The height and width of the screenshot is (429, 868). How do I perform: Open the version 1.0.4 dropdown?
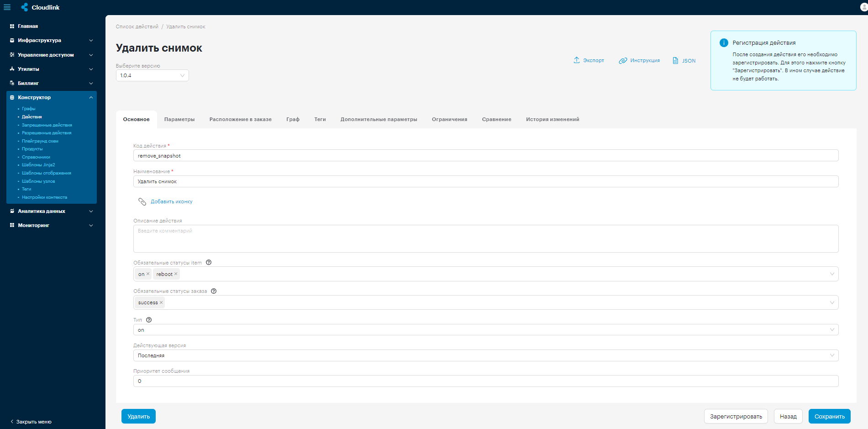pos(153,75)
